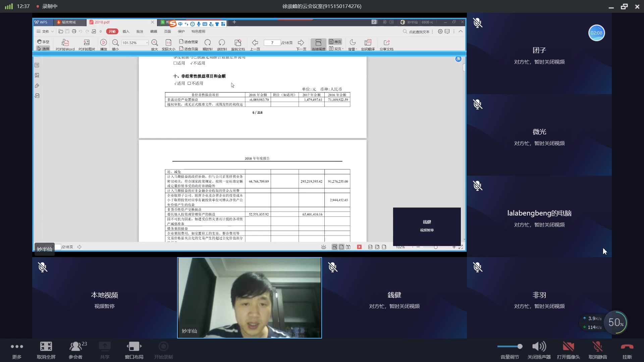Open the 更多 (more) menu
The image size is (644, 362).
[17, 350]
